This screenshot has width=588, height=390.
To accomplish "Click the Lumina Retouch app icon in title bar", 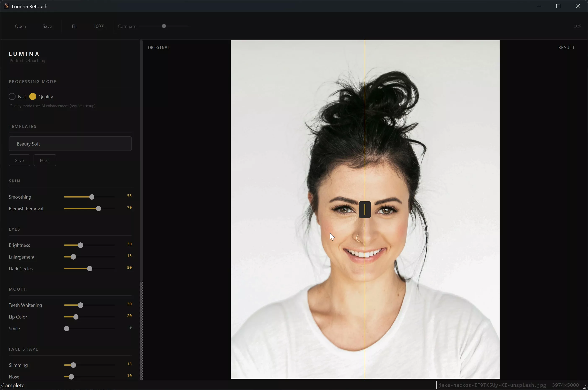I will tap(7, 6).
